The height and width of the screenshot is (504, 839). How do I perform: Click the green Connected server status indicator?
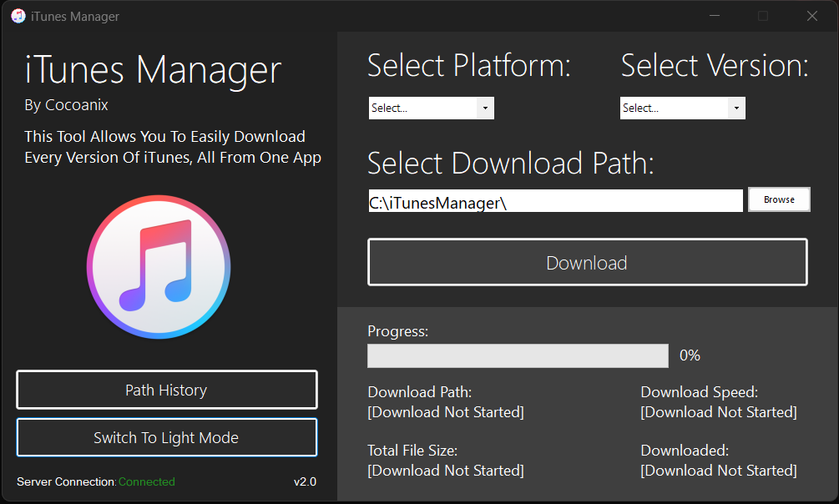(x=147, y=481)
